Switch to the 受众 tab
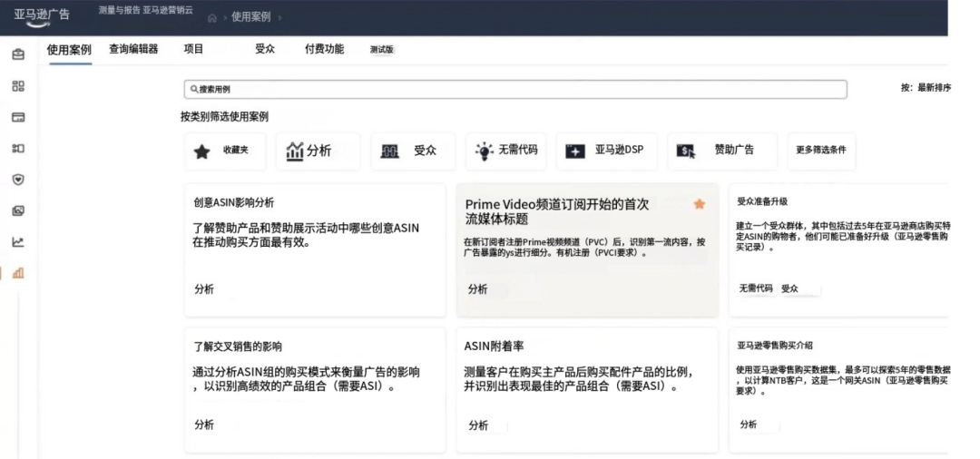The width and height of the screenshot is (980, 459). click(265, 49)
